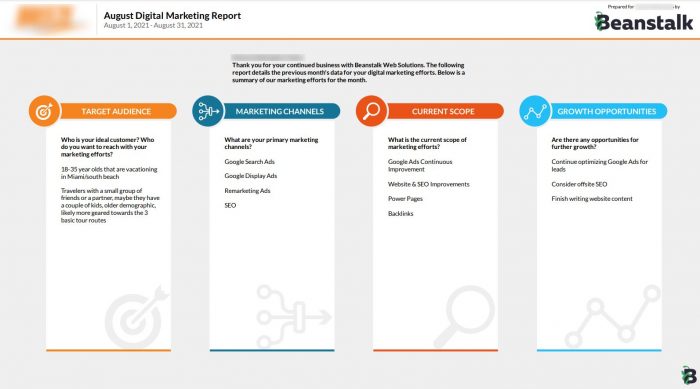Click the orange target bullseye icon
Screen dimensions: 700x389
click(x=44, y=111)
